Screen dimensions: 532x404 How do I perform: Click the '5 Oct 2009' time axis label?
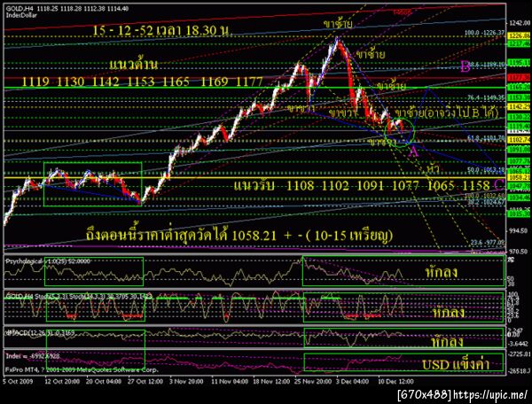19,381
